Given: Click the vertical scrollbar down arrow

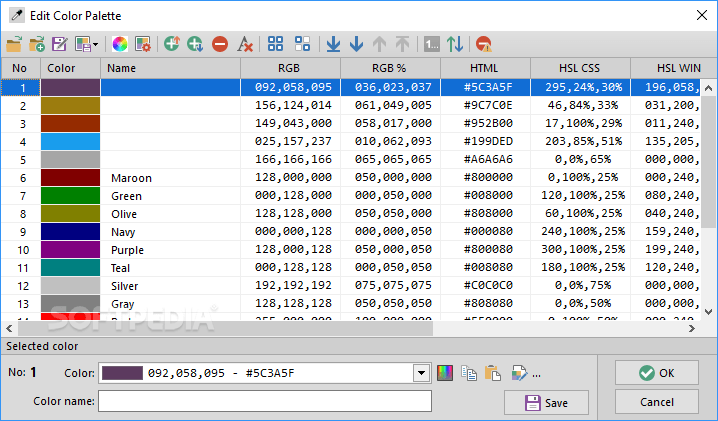Looking at the screenshot, I should point(708,312).
